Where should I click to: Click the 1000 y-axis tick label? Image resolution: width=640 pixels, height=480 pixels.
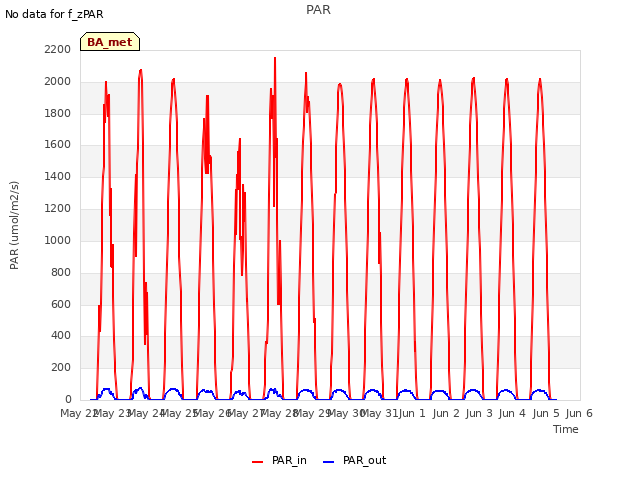(58, 240)
